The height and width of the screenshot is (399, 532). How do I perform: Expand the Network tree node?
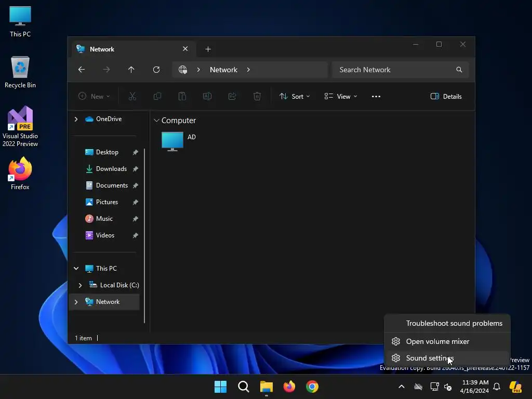76,302
